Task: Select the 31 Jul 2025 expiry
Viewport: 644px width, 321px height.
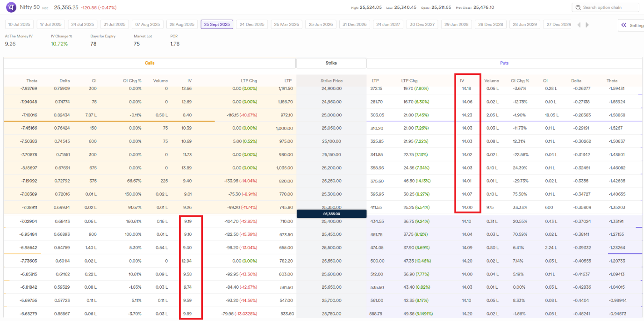Action: coord(114,24)
